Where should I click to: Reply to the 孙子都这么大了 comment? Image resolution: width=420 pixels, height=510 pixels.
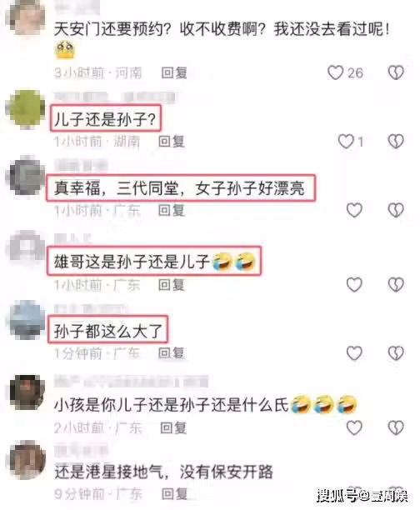click(x=172, y=353)
